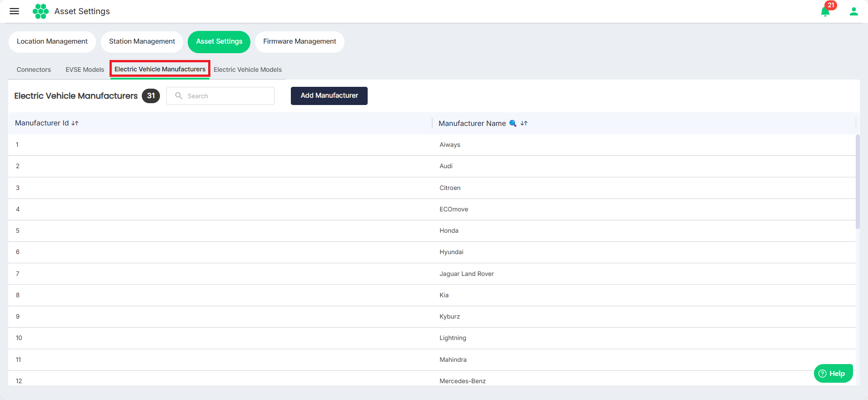The width and height of the screenshot is (868, 400).
Task: Open the Help button
Action: (833, 374)
